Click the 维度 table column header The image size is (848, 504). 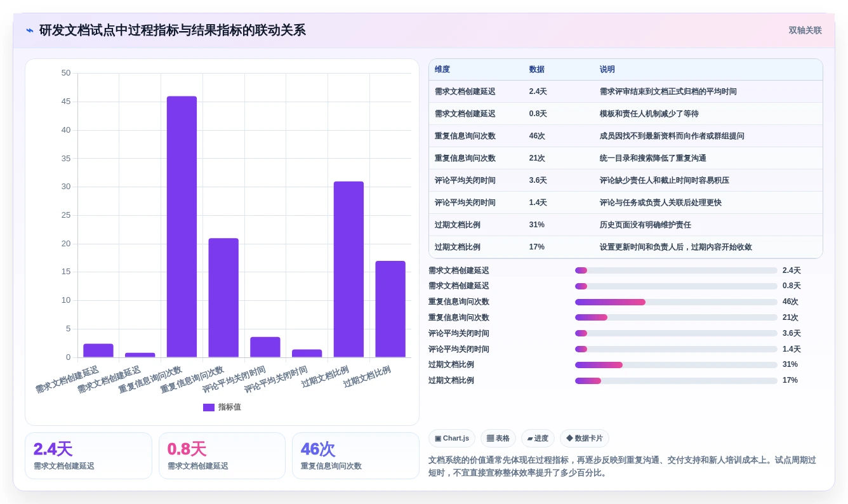pyautogui.click(x=442, y=70)
